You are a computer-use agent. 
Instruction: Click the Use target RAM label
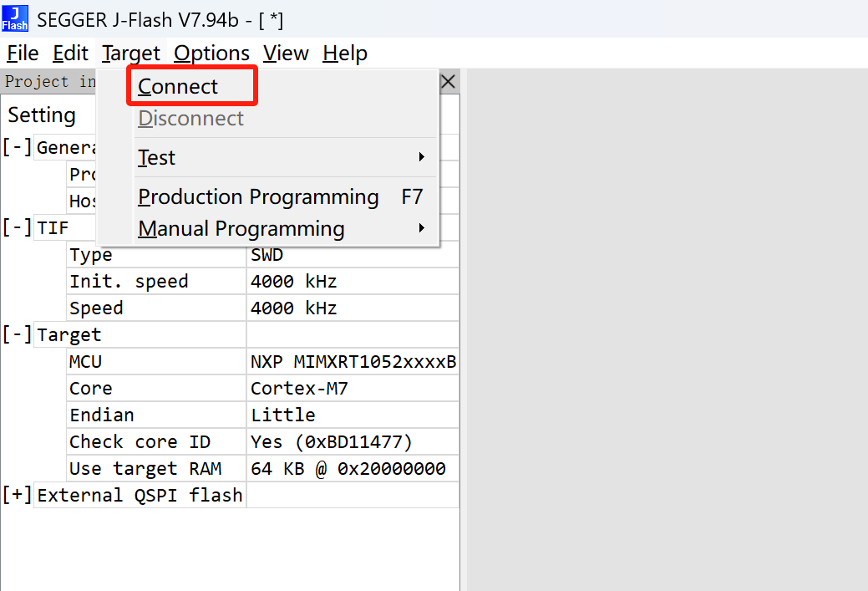pyautogui.click(x=156, y=469)
